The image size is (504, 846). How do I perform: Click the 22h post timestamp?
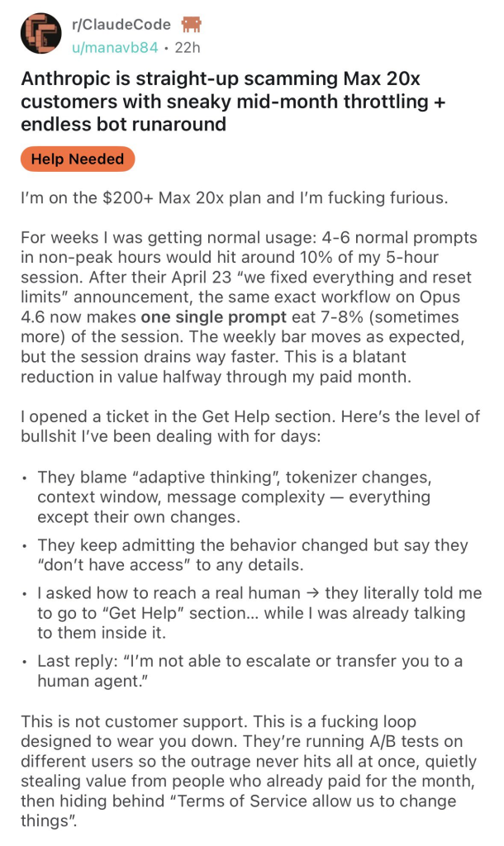pyautogui.click(x=188, y=48)
